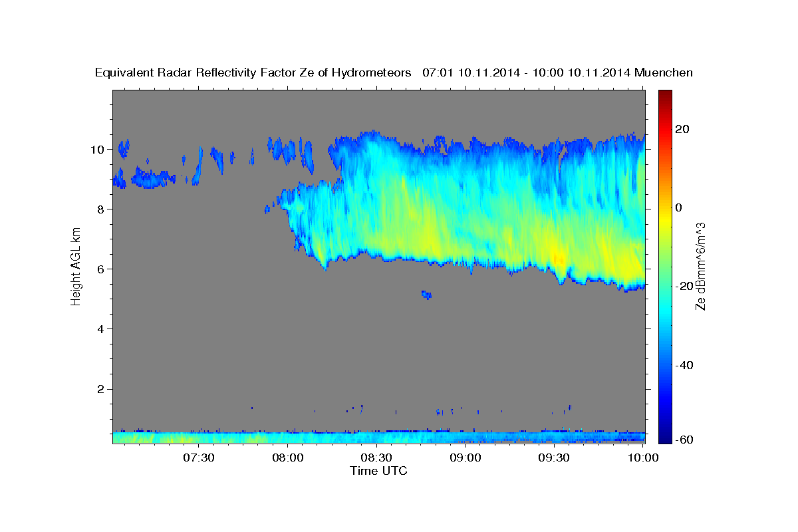Click the 'Muenchen' location label in the title
Image resolution: width=798 pixels, height=532 pixels.
(x=664, y=72)
